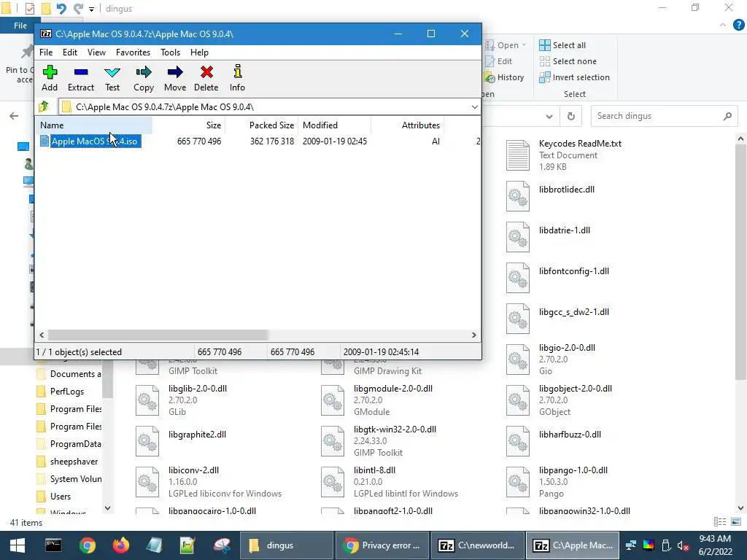This screenshot has height=560, width=747.
Task: Sort by Modified column header
Action: point(334,125)
